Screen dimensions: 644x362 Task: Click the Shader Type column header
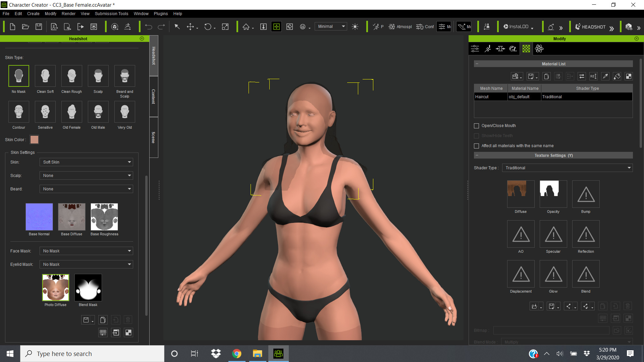click(587, 88)
